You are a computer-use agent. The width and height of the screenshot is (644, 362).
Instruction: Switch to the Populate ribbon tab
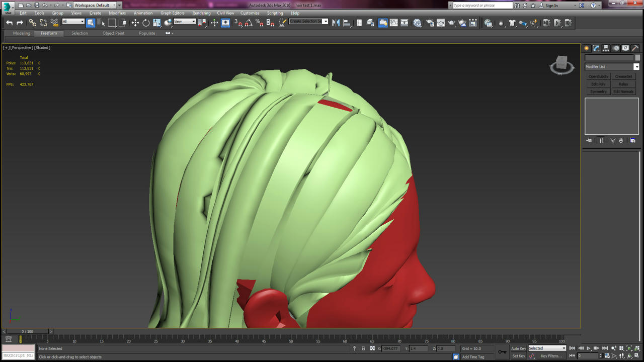pos(147,33)
